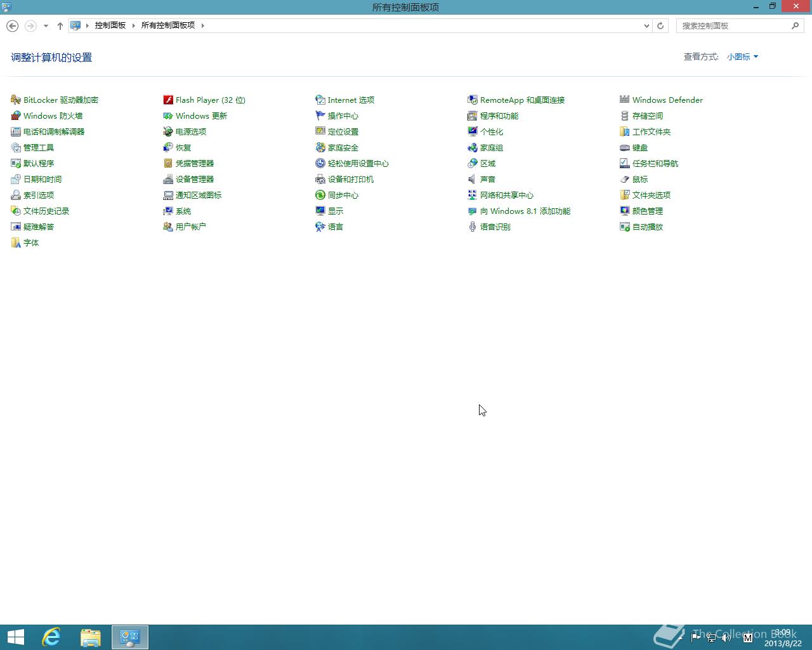
Task: Click the 默认程序 icon
Action: (16, 163)
